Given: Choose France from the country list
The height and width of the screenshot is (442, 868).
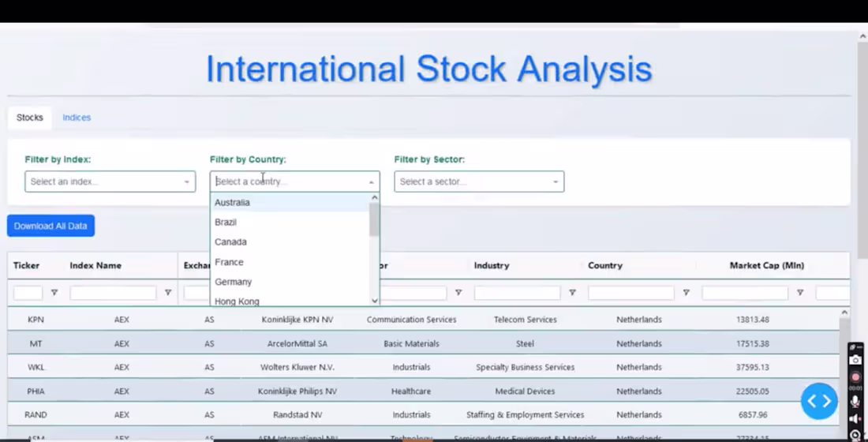Looking at the screenshot, I should click(x=290, y=262).
